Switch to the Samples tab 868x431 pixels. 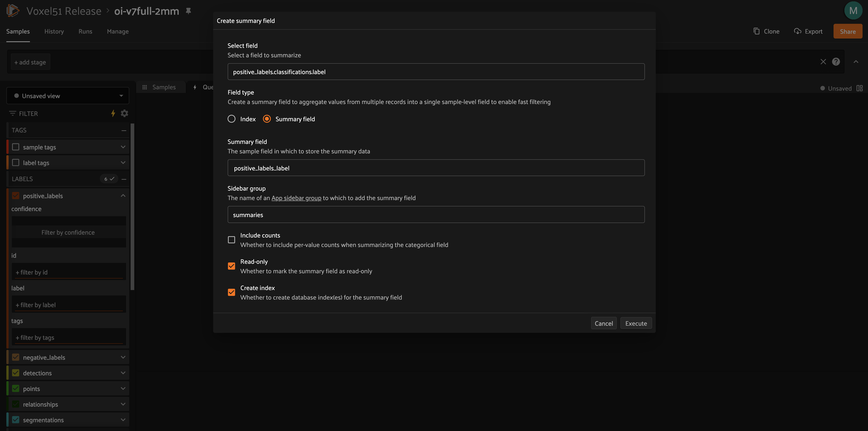point(18,31)
